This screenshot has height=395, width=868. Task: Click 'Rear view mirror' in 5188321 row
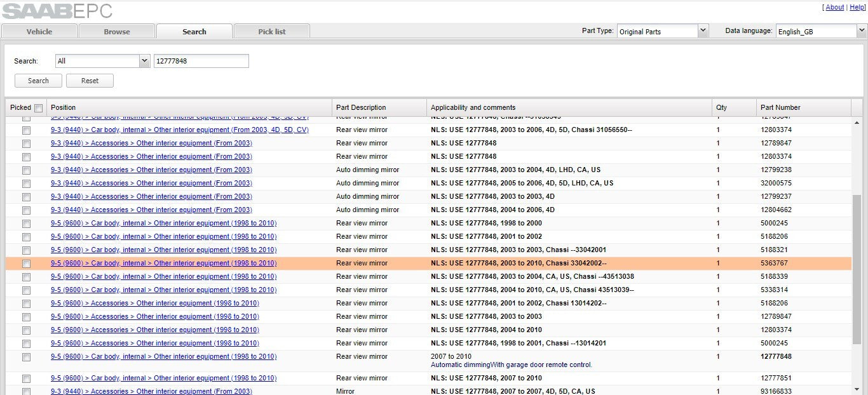coord(362,250)
